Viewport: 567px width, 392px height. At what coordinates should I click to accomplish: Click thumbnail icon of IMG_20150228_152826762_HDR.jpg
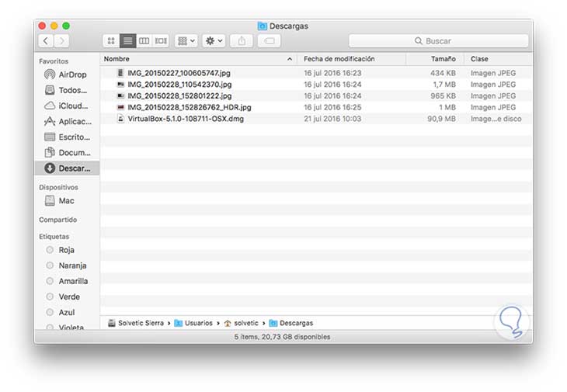pos(120,107)
